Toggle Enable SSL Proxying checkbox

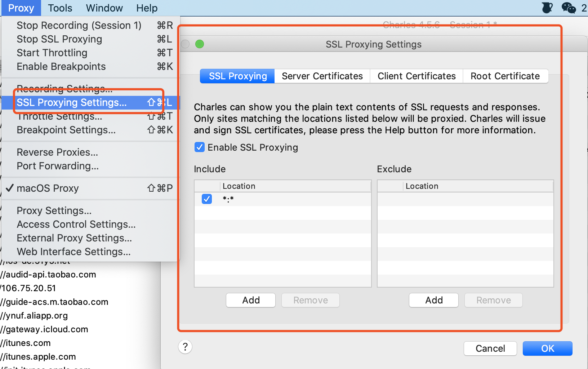click(x=200, y=147)
